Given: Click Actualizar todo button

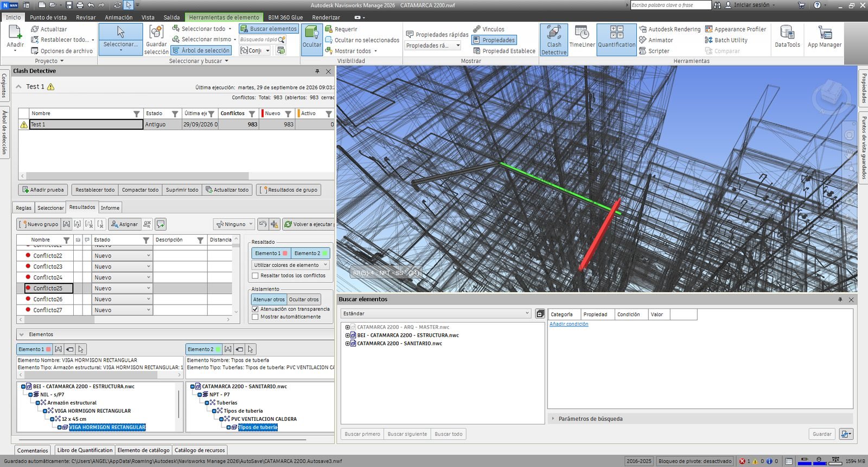Looking at the screenshot, I should pyautogui.click(x=227, y=190).
